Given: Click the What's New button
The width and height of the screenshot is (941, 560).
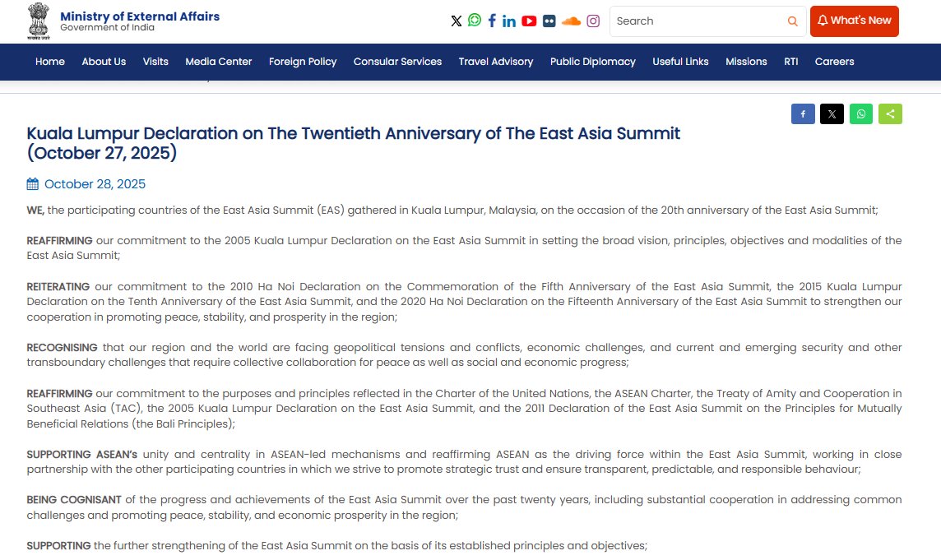Looking at the screenshot, I should (x=854, y=21).
